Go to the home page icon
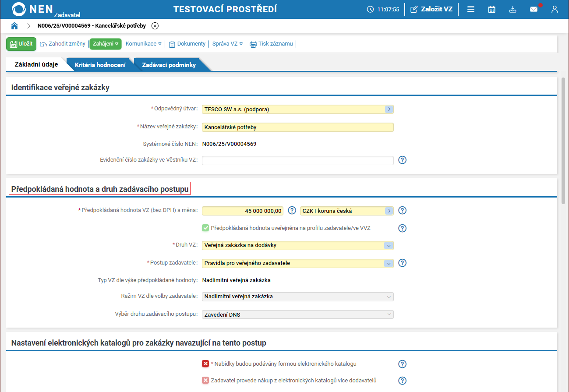Screen dimensions: 569x392 [14, 26]
